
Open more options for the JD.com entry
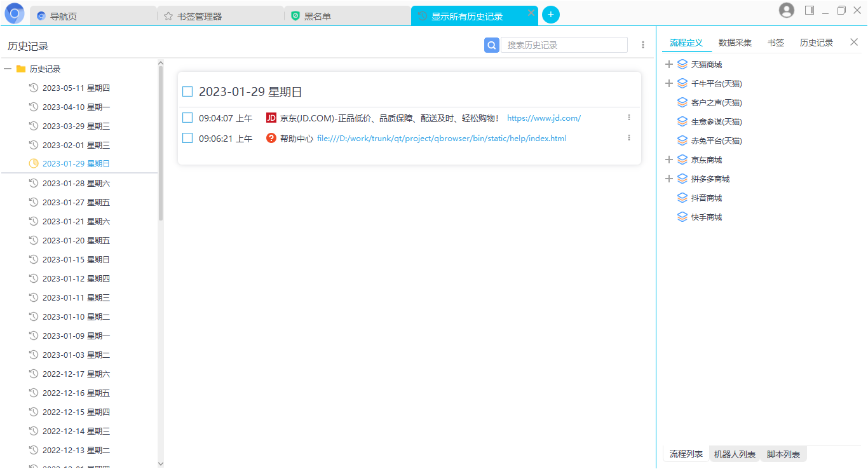[x=629, y=118]
